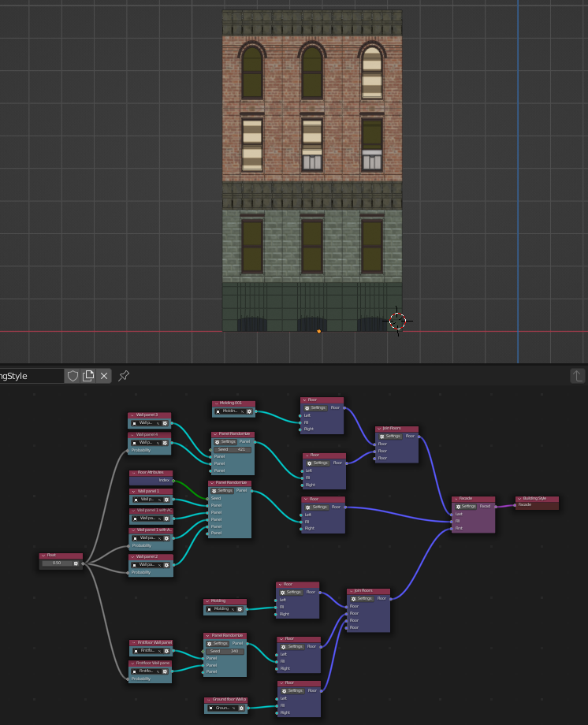Select the Molding object dropdown field

pyautogui.click(x=221, y=609)
